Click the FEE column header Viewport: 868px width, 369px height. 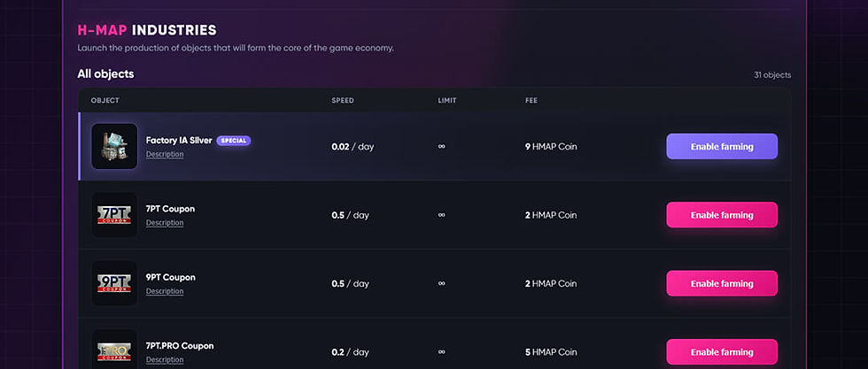click(531, 101)
